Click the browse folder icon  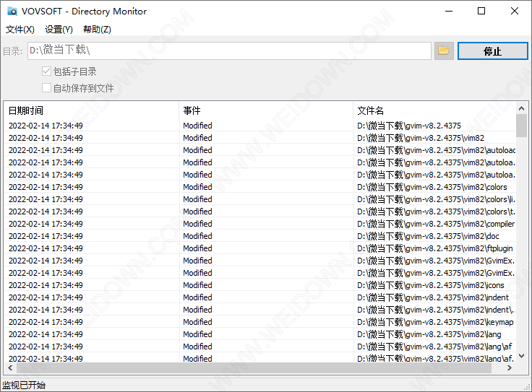pyautogui.click(x=444, y=51)
